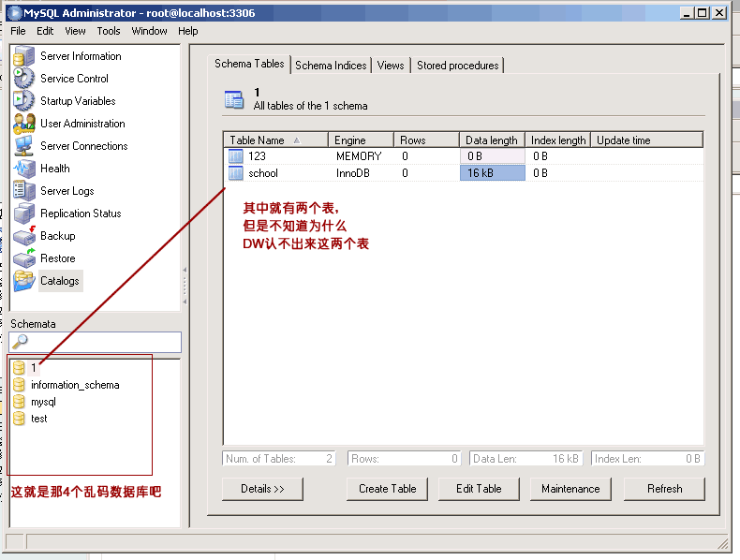Open the Catalogs folder icon

coord(24,281)
